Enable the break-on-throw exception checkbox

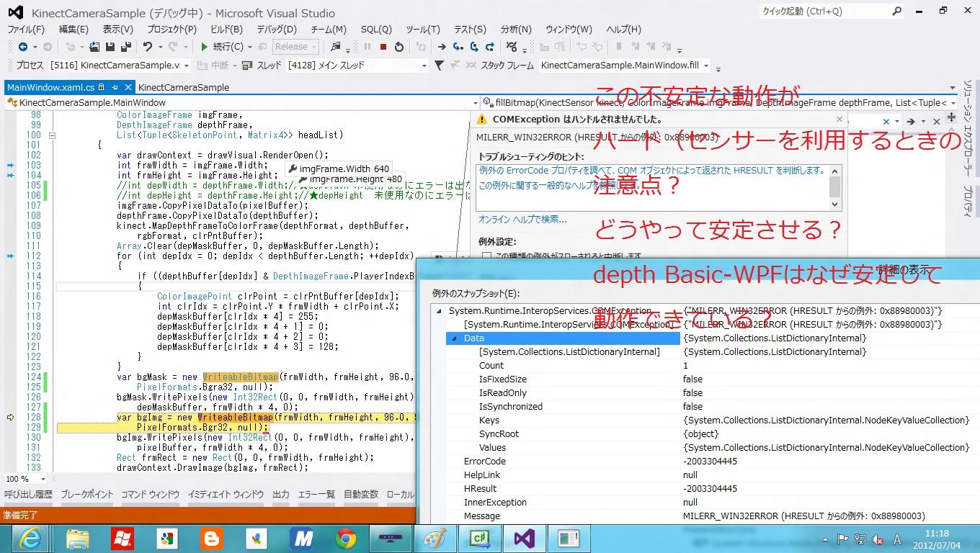pyautogui.click(x=486, y=256)
